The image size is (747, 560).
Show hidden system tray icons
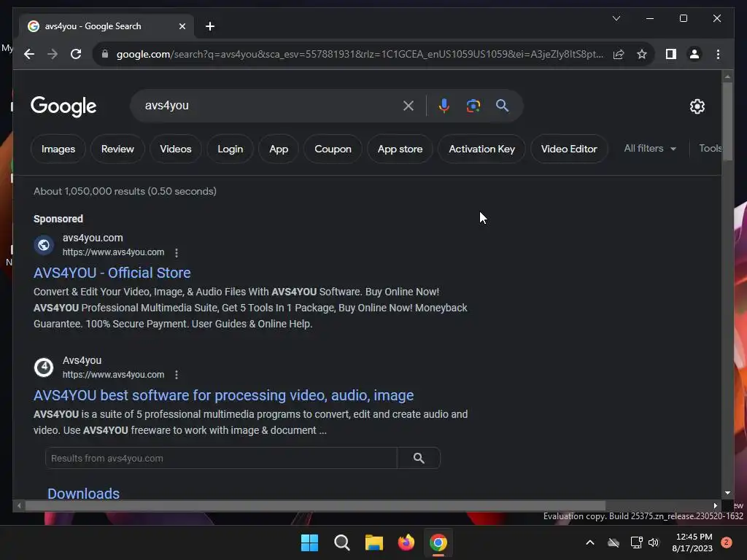pyautogui.click(x=589, y=542)
